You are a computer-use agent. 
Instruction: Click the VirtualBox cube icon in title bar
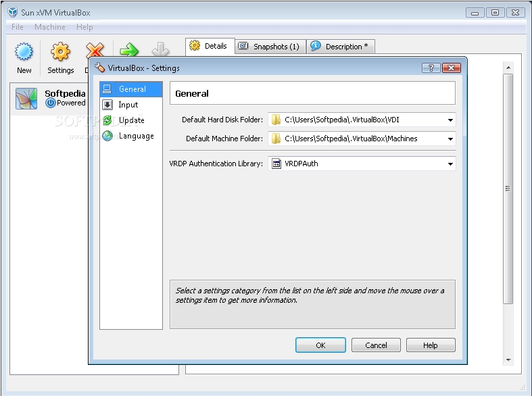pos(13,12)
